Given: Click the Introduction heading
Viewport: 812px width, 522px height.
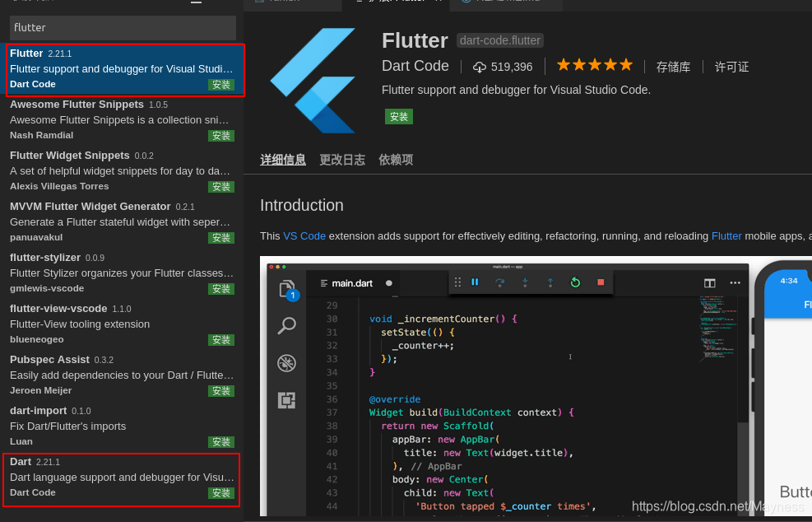Looking at the screenshot, I should click(302, 205).
